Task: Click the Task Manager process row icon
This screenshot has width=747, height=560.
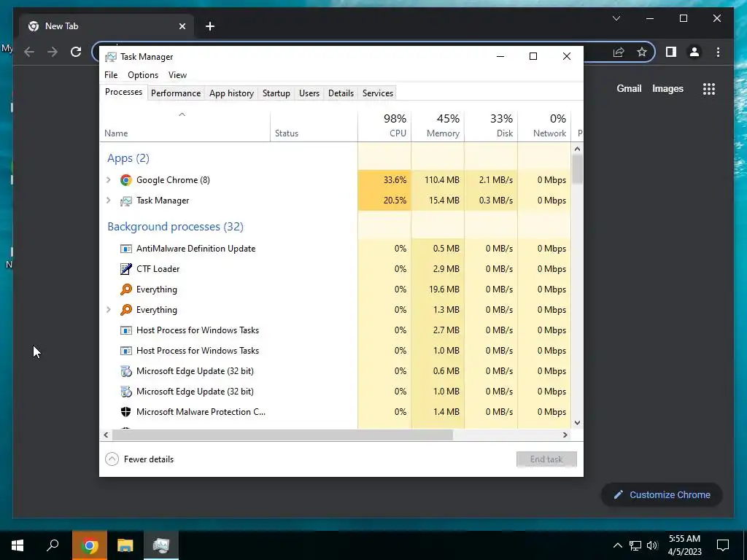Action: pos(125,201)
